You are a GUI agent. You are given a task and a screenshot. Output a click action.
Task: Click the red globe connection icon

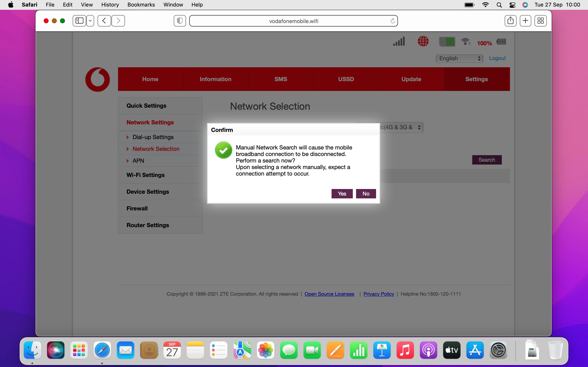(x=423, y=42)
